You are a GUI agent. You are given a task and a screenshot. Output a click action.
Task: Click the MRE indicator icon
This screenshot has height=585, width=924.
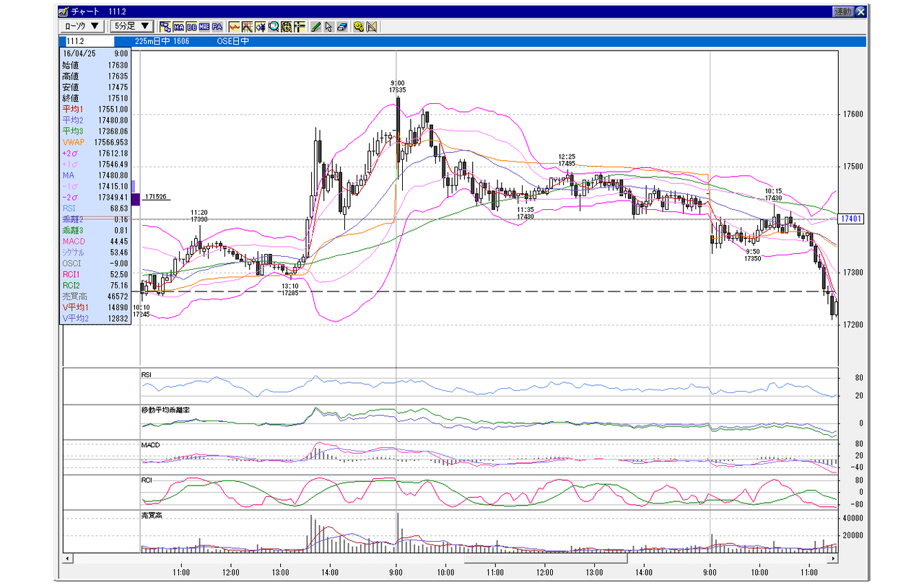coord(204,27)
